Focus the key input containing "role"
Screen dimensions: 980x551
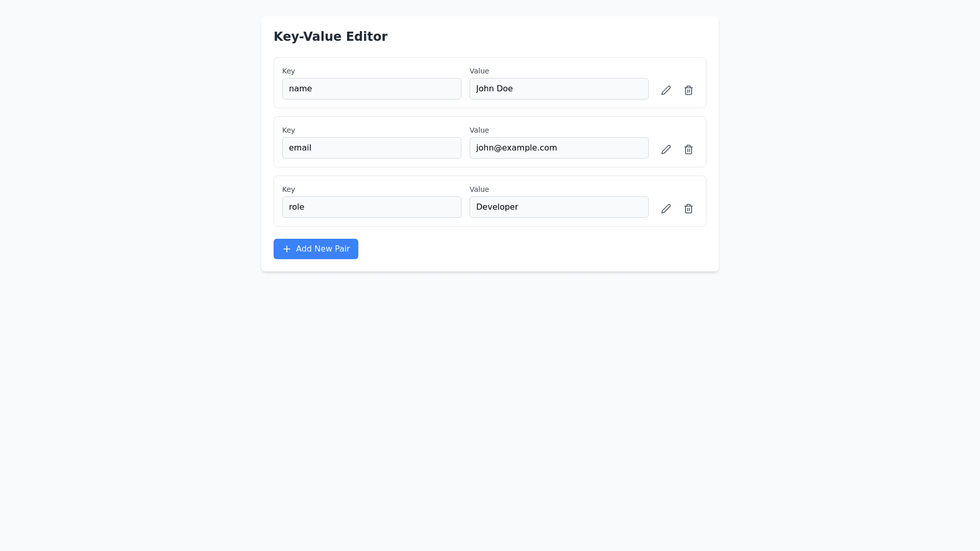click(x=372, y=207)
